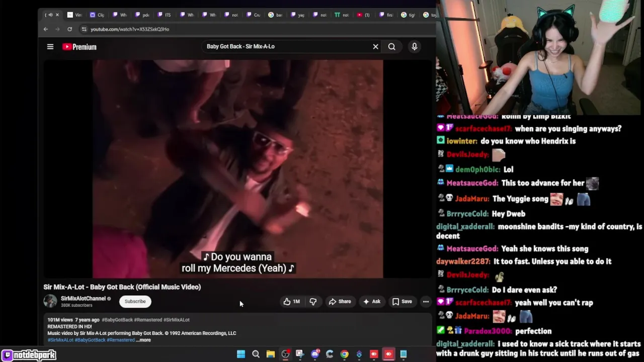Open Discord from taskbar
This screenshot has height=362, width=644.
tap(315, 354)
